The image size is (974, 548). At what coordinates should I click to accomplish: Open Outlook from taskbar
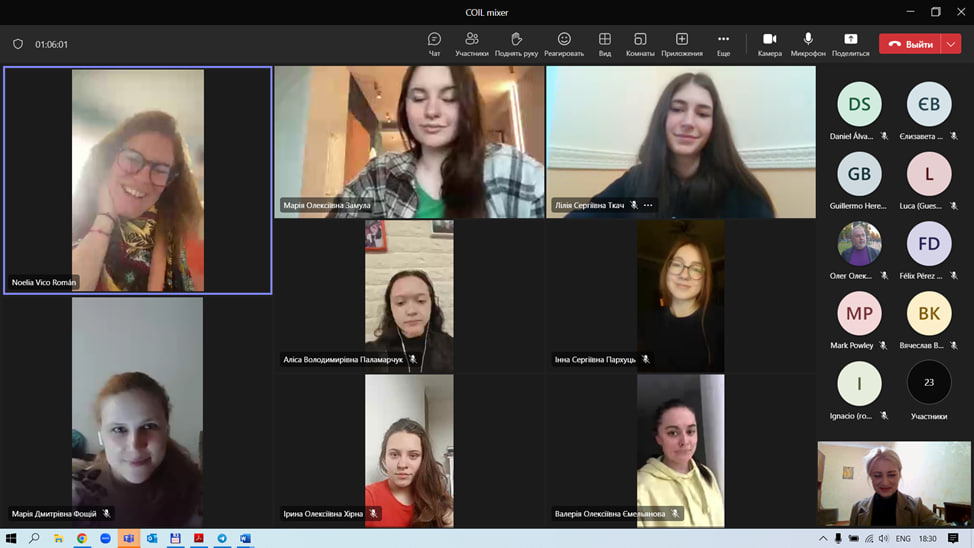pyautogui.click(x=152, y=538)
